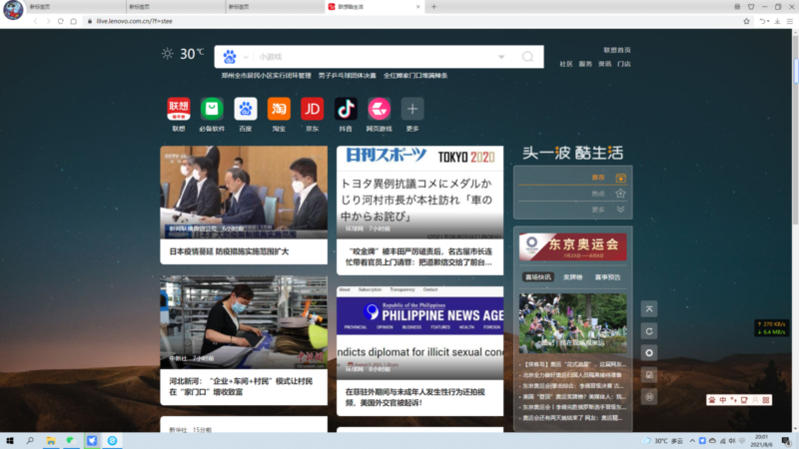Image resolution: width=799 pixels, height=449 pixels.
Task: Toggle the bookmark star in address bar
Action: tap(746, 21)
